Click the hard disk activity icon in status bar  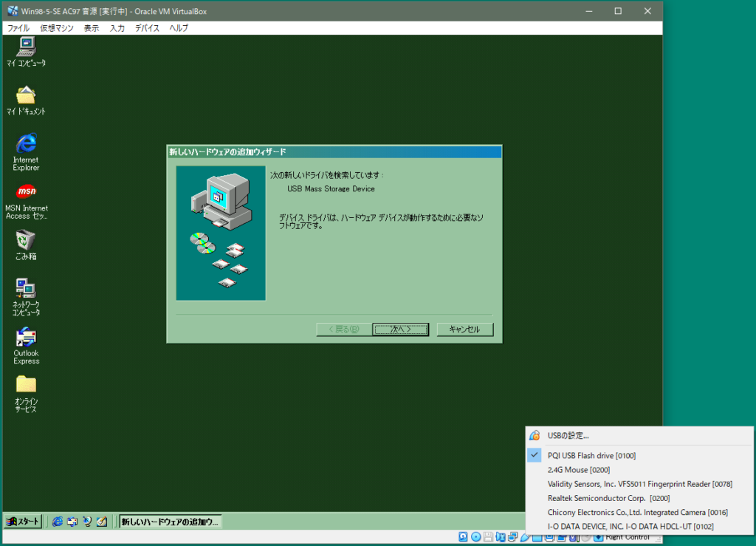tap(462, 537)
